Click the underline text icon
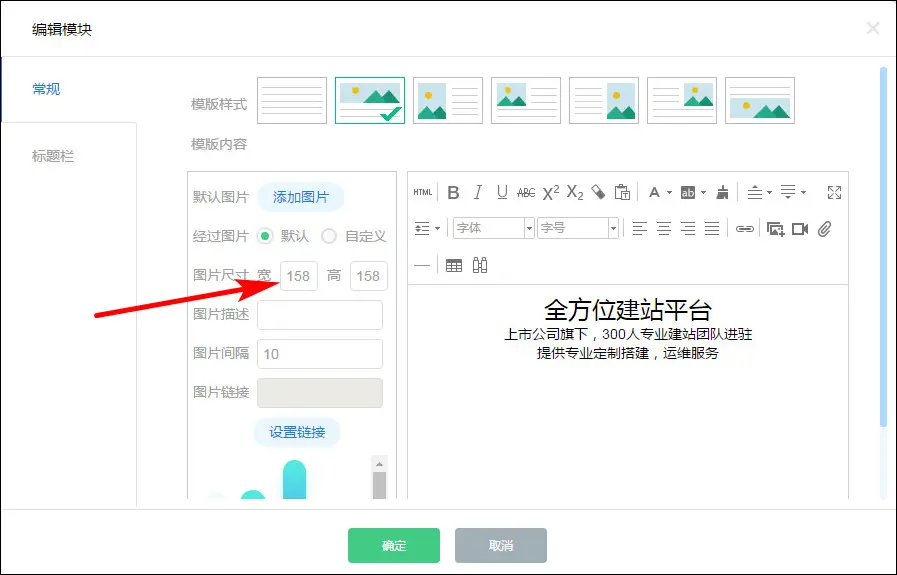 coord(502,193)
